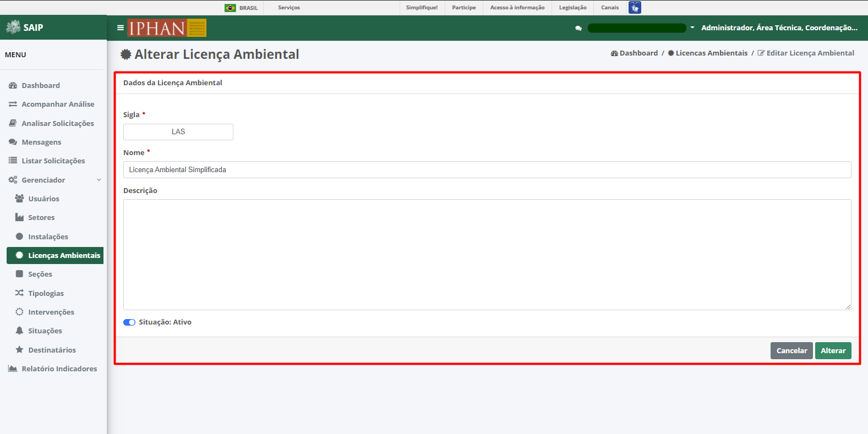The width and height of the screenshot is (868, 434).
Task: Click the Setores factory icon
Action: point(19,217)
